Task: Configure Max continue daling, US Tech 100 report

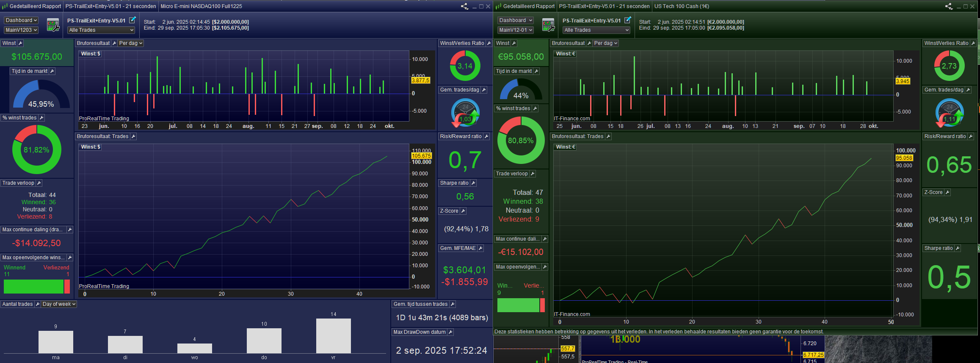Action: coord(545,239)
